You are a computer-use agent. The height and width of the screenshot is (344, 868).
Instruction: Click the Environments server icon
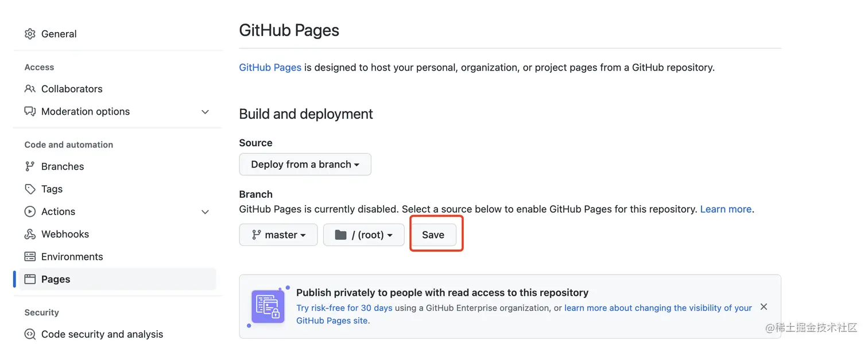[x=30, y=256]
